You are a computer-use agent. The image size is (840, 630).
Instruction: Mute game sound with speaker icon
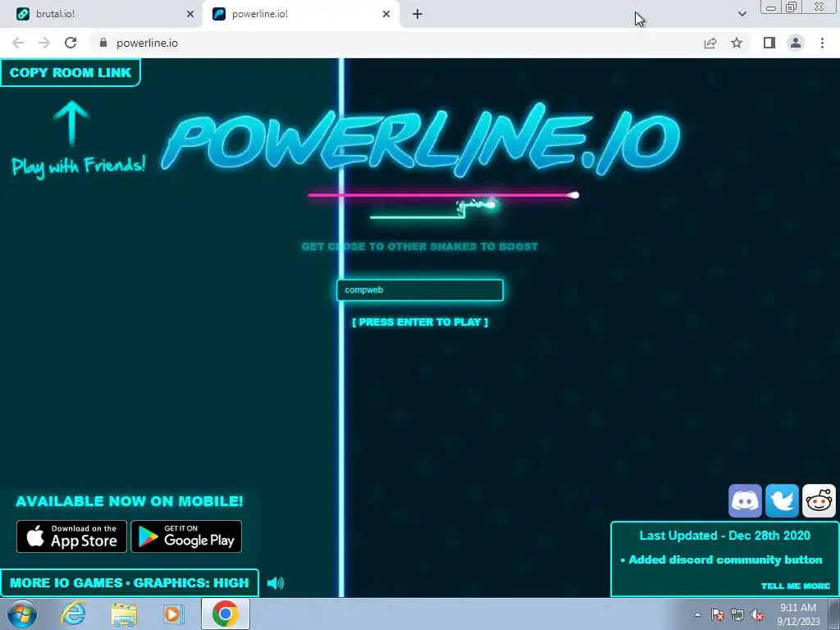[x=276, y=583]
